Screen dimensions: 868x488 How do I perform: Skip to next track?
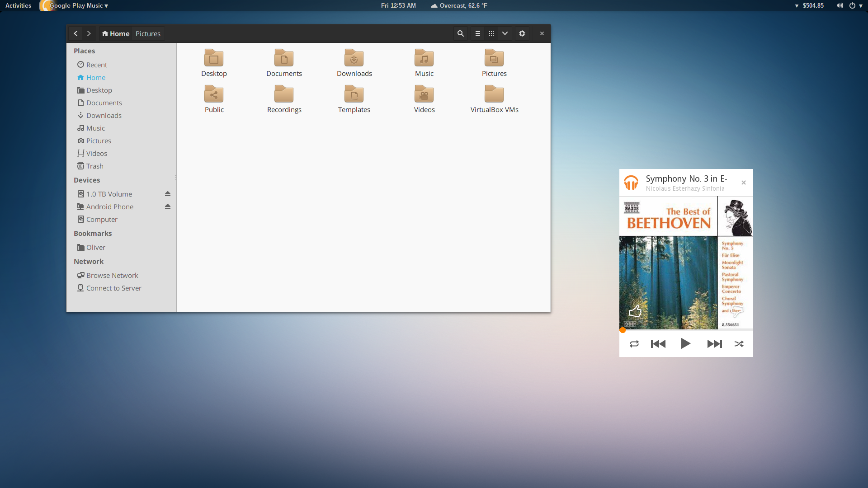[715, 344]
